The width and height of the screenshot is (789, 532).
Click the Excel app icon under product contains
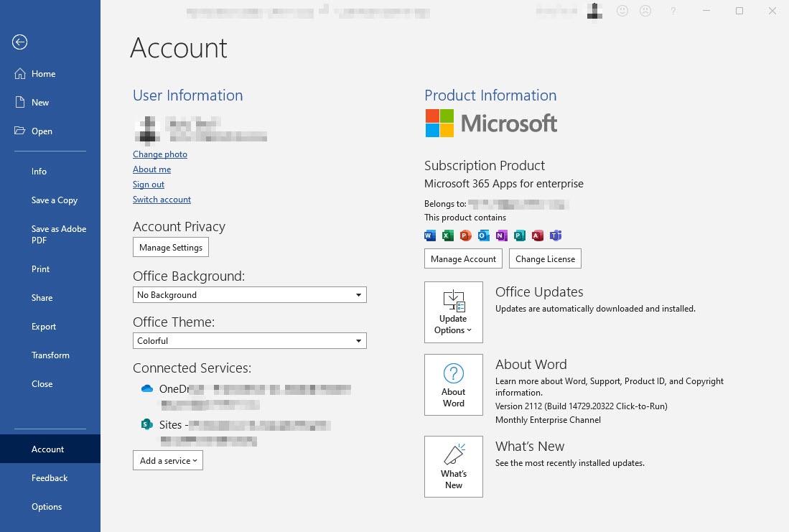pyautogui.click(x=448, y=235)
